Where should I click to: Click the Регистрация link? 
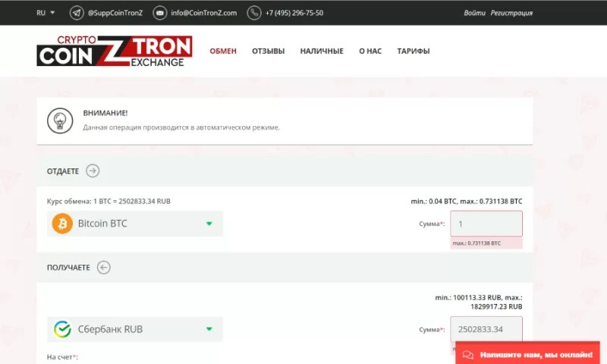(511, 13)
